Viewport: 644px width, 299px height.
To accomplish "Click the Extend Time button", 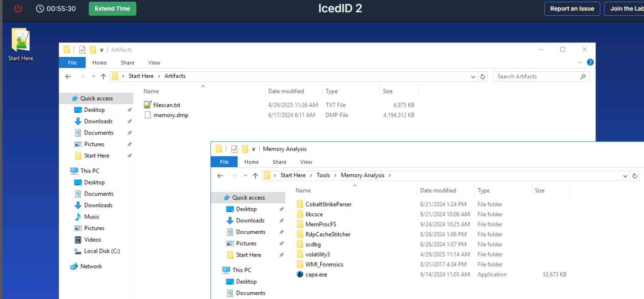I will [x=113, y=8].
